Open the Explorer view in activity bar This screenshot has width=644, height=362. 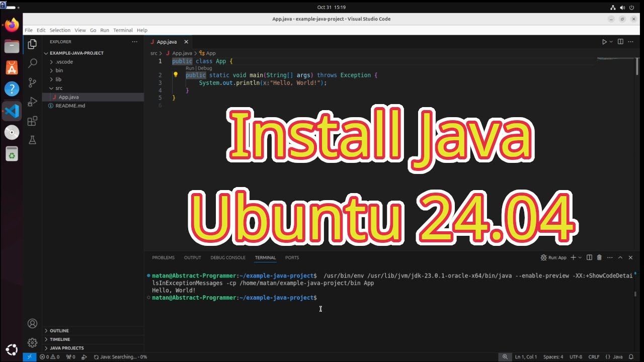[32, 44]
